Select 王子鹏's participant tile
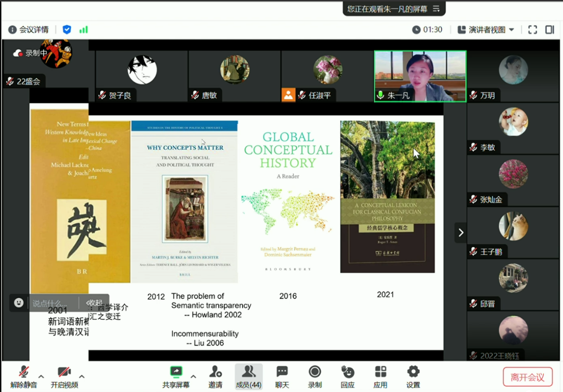The height and width of the screenshot is (392, 563). tap(513, 233)
